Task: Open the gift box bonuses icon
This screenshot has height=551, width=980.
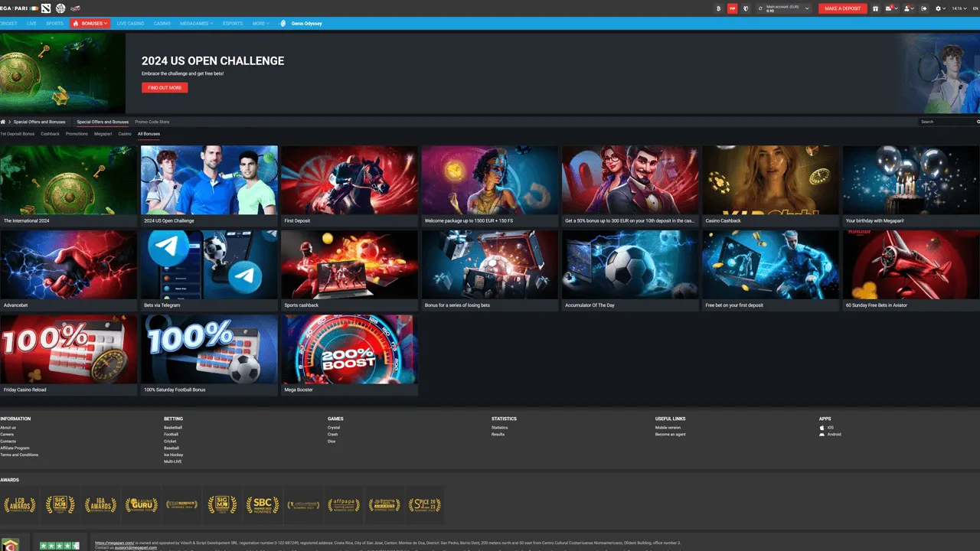Action: 875,8
